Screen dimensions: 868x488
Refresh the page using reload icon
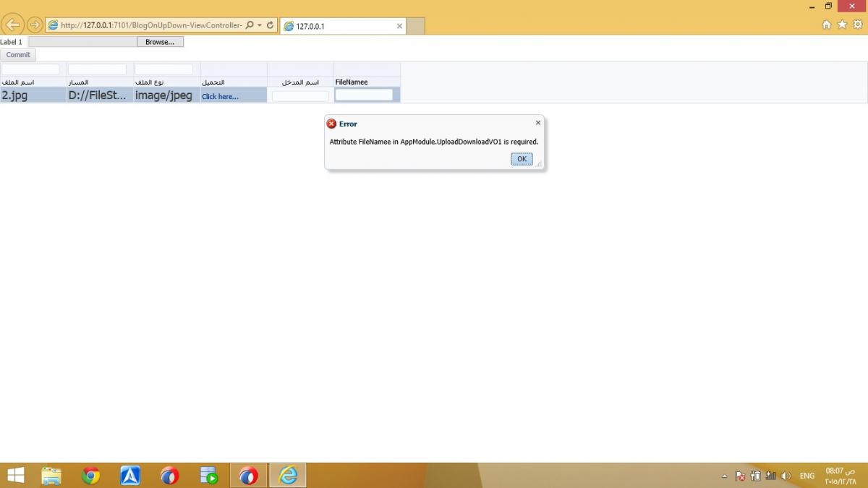pyautogui.click(x=271, y=25)
